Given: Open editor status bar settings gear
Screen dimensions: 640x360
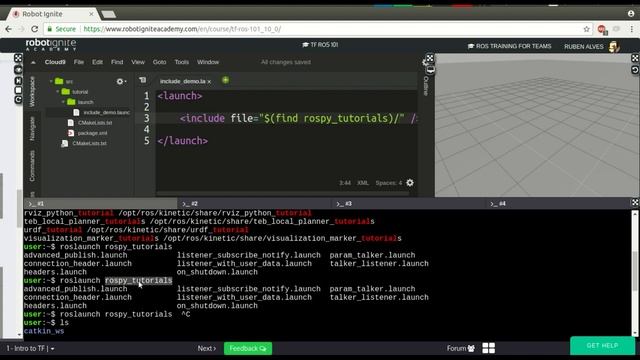Looking at the screenshot, I should 410,183.
